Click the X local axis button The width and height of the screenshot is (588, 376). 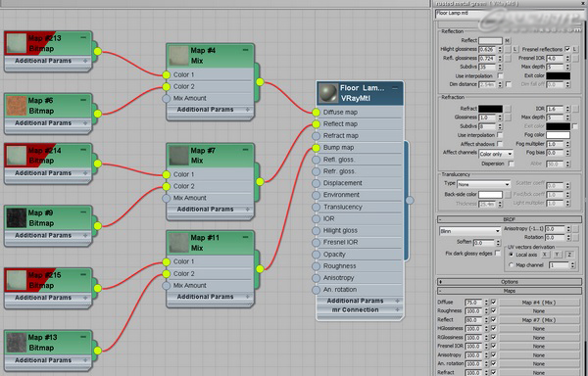545,255
